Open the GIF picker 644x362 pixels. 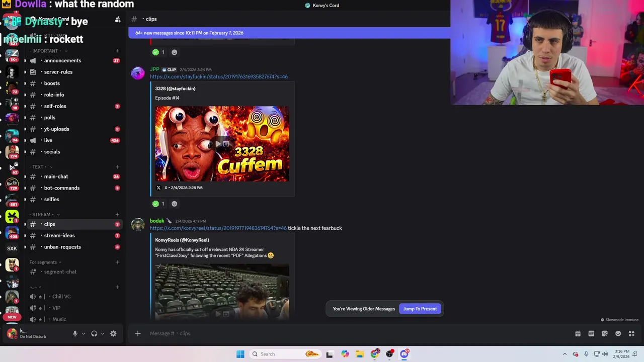(591, 333)
